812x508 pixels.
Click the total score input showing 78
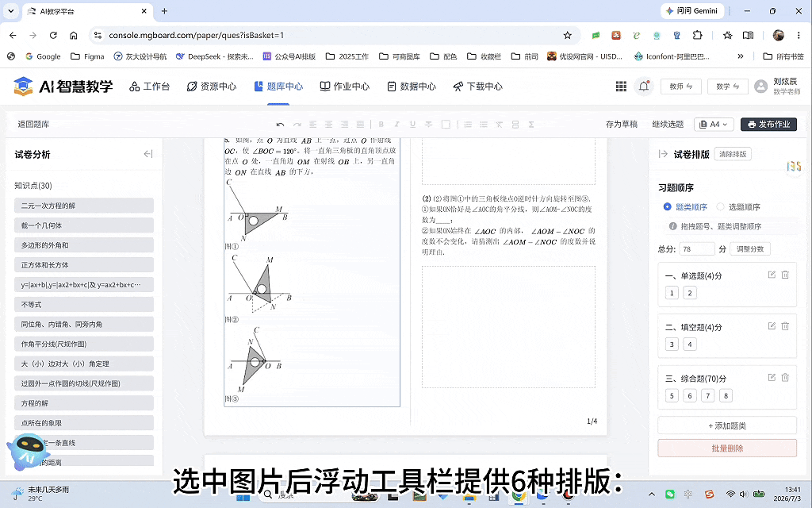click(x=696, y=248)
